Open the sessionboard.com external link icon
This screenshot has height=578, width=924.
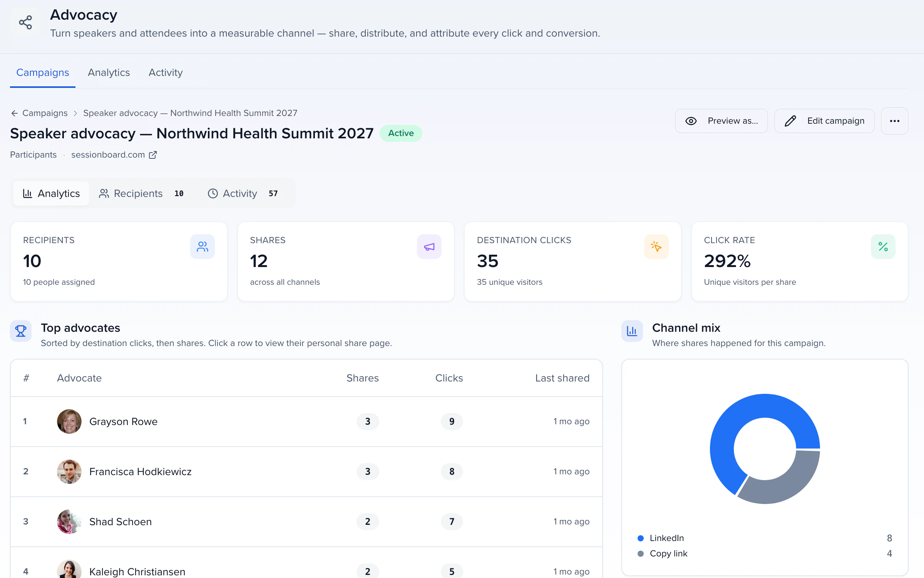[153, 155]
